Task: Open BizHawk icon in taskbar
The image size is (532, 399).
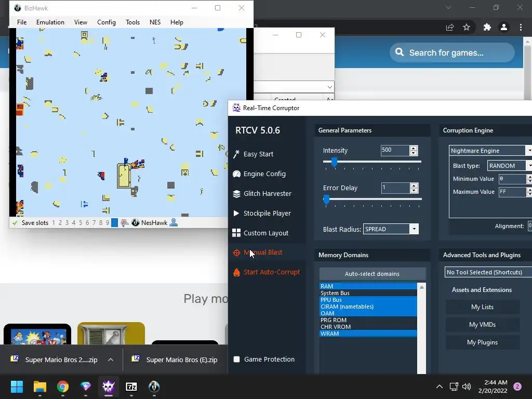Action: coord(154,387)
